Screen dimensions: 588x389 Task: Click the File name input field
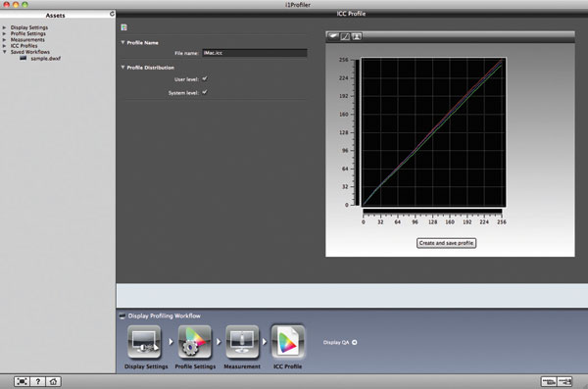tap(255, 53)
